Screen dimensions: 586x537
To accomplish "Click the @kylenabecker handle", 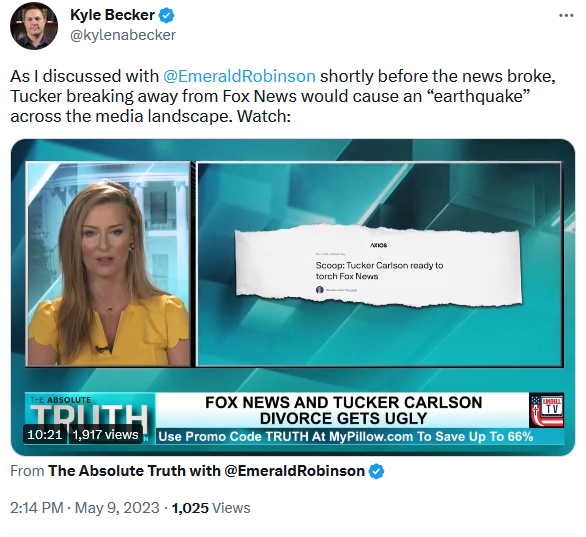I will click(x=123, y=35).
